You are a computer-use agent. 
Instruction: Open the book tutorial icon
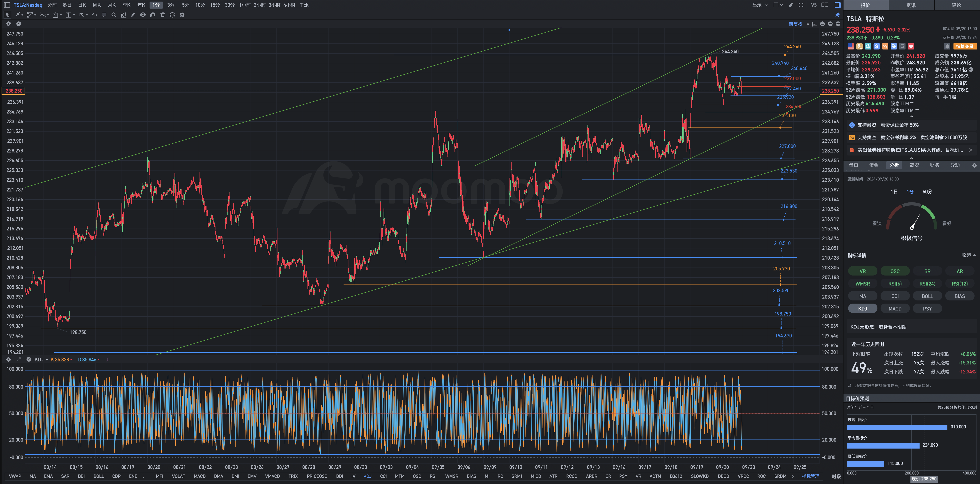[825, 5]
